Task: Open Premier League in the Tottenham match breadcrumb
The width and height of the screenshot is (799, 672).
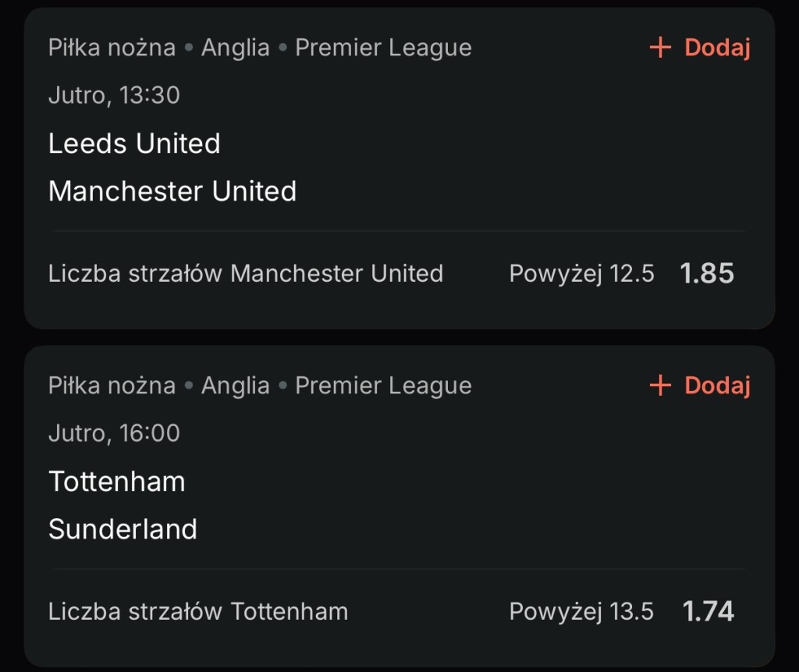Action: click(383, 386)
